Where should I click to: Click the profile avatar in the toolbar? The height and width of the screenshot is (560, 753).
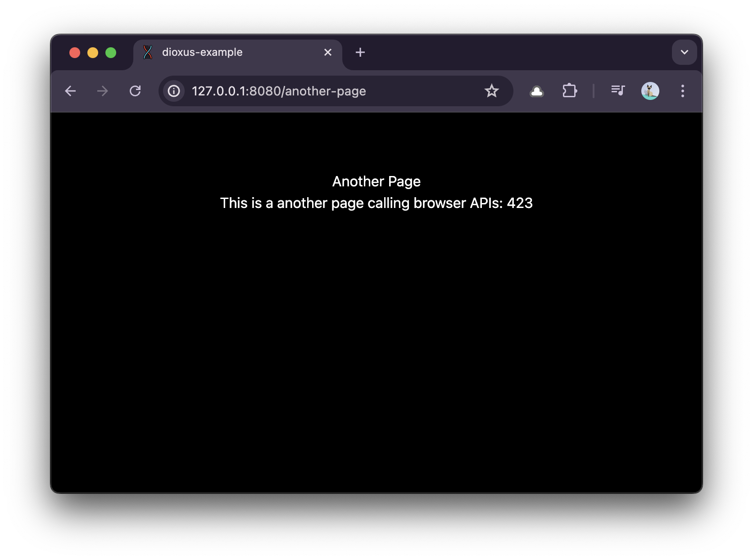(650, 91)
